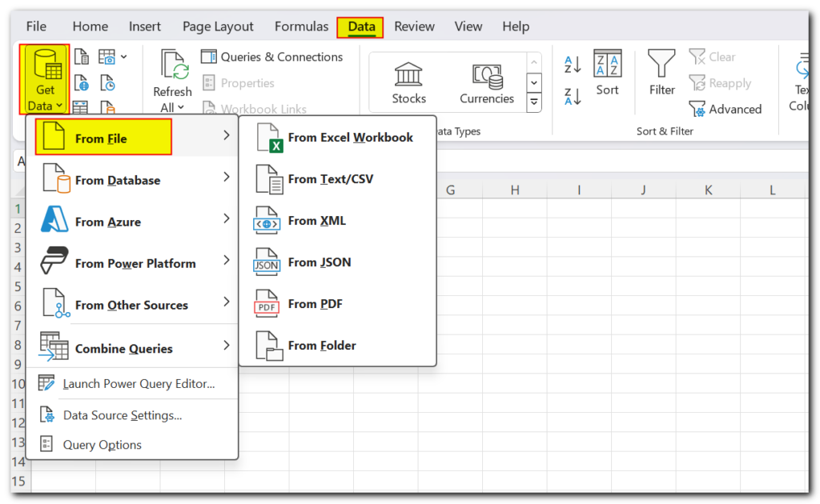Select From Database menu entry
The image size is (820, 504).
pyautogui.click(x=132, y=178)
